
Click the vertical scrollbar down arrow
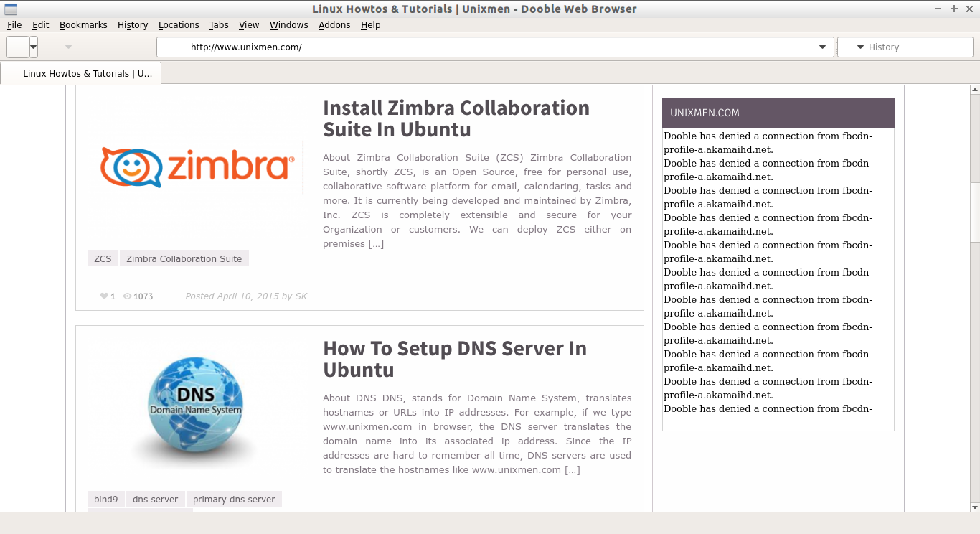click(x=975, y=507)
